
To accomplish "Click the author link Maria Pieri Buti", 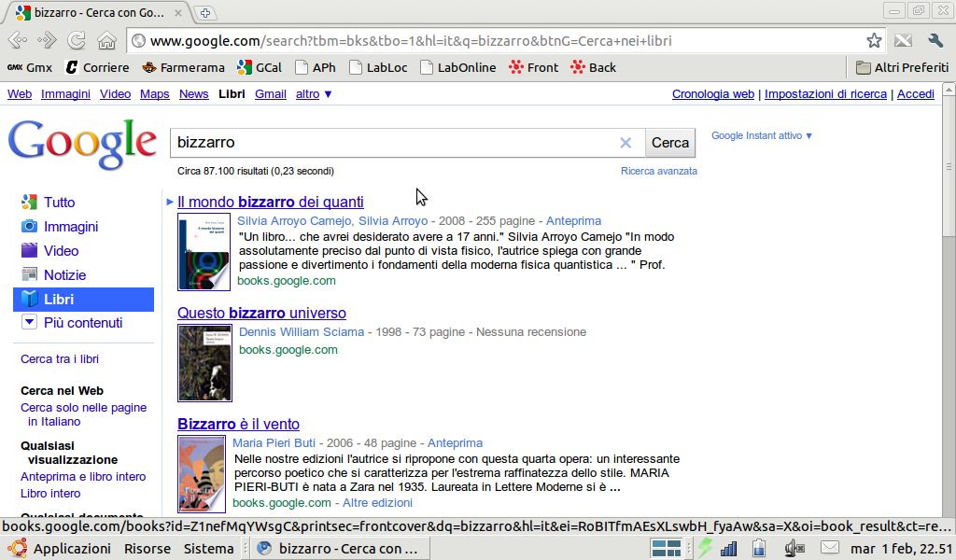I will [x=274, y=443].
